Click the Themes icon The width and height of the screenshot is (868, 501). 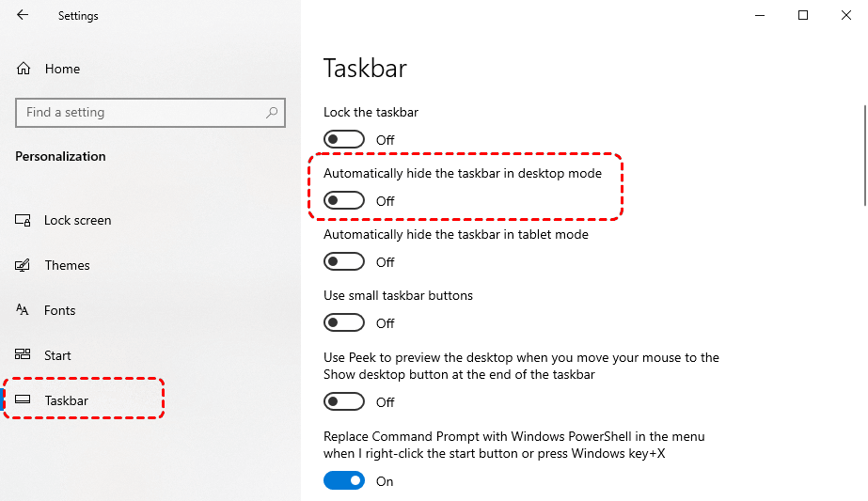24,265
